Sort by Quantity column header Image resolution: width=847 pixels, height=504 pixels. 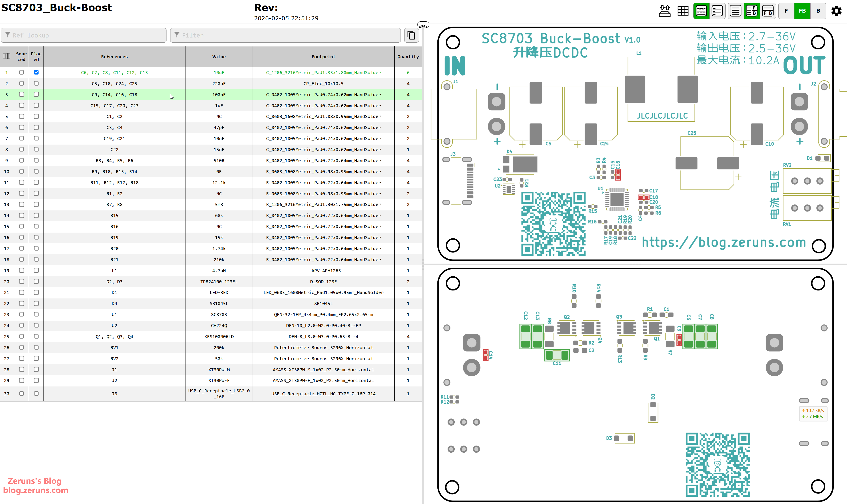coord(408,57)
